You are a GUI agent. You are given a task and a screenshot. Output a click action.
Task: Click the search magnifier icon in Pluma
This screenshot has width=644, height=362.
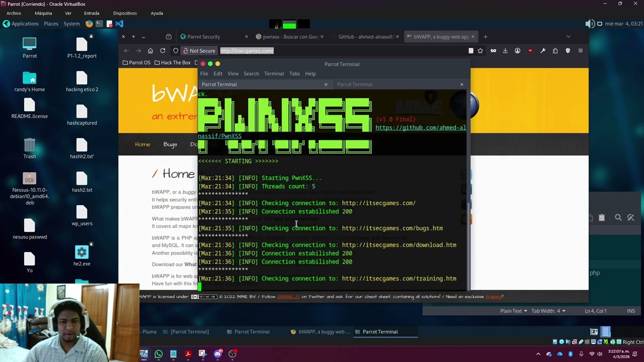(618, 217)
